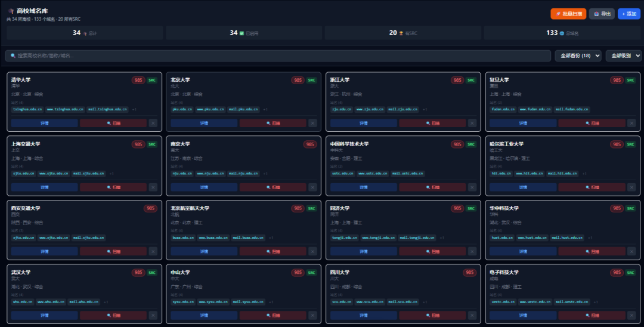Add a university via 添加 button
The width and height of the screenshot is (644, 327).
pos(629,14)
